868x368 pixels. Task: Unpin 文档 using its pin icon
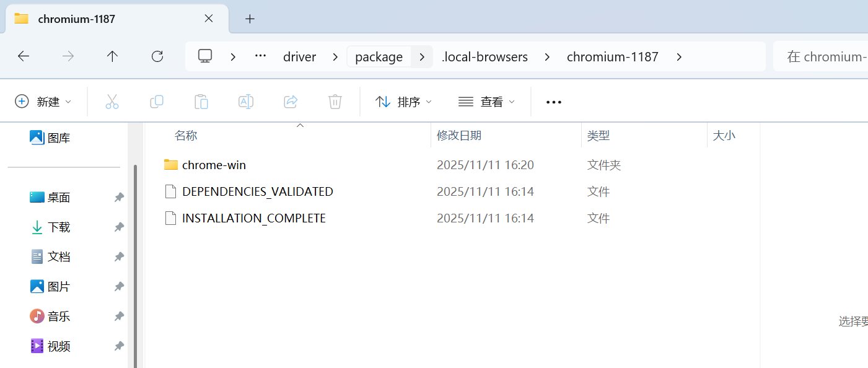click(119, 256)
